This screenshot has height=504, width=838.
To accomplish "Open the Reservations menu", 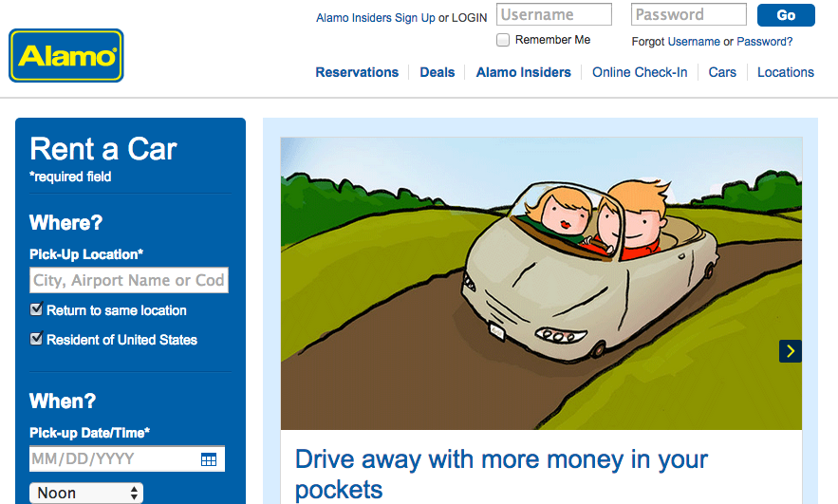I will (357, 72).
